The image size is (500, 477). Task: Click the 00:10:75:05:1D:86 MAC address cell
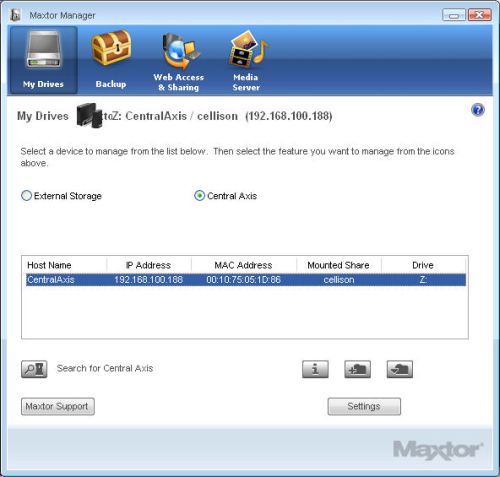[x=244, y=279]
